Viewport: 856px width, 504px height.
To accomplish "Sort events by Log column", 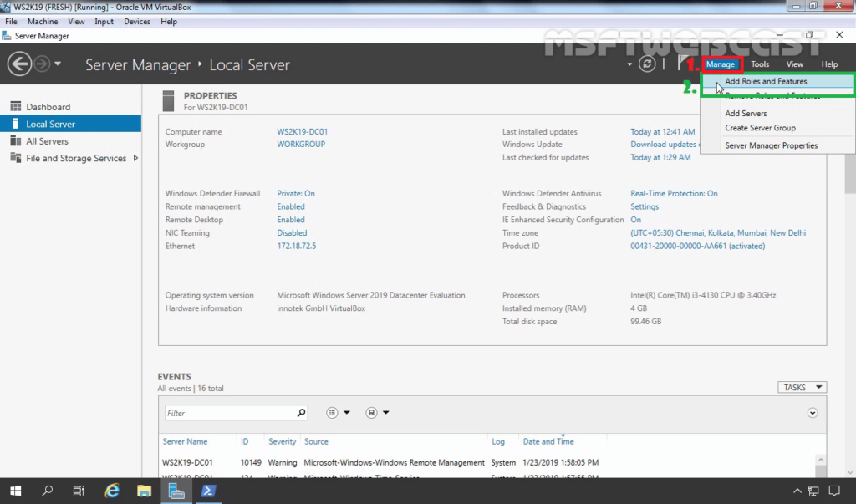I will (x=498, y=441).
